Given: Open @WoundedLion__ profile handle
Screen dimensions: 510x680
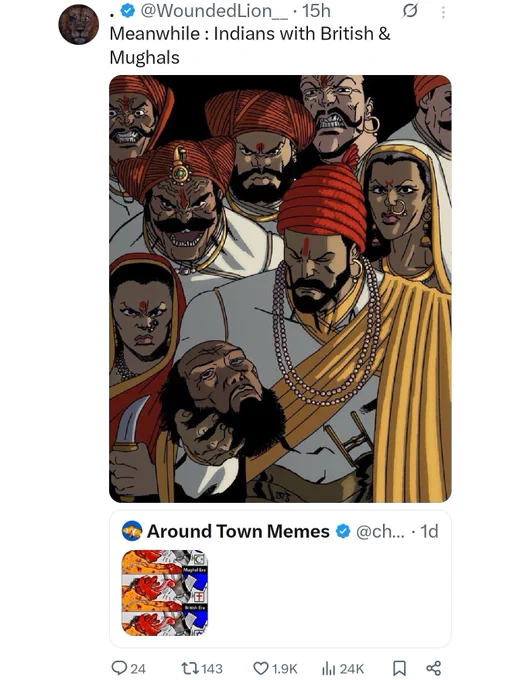Looking at the screenshot, I should coord(214,11).
